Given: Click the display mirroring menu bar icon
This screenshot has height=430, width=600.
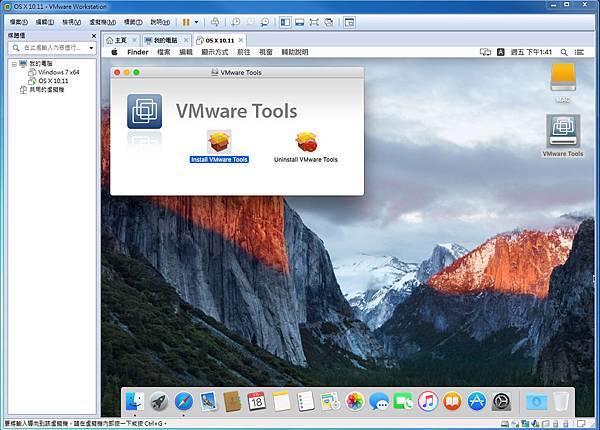Looking at the screenshot, I should [485, 52].
